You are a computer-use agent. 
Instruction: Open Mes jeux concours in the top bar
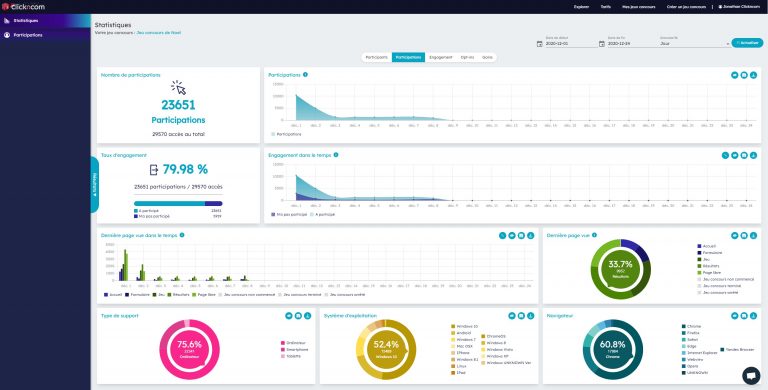click(639, 7)
